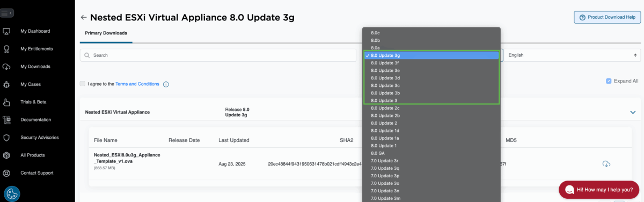Choose 8.0 Update 1a option
This screenshot has height=202, width=644.
[x=431, y=138]
